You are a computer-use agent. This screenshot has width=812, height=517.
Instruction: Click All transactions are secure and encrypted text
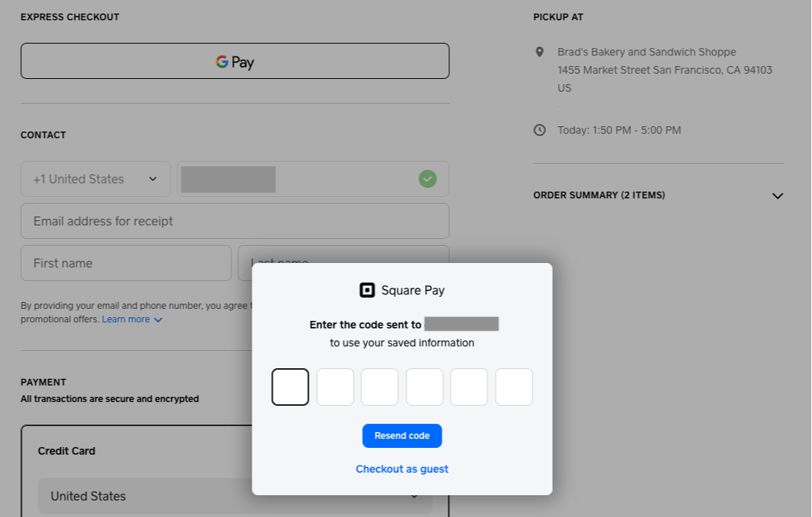[110, 399]
